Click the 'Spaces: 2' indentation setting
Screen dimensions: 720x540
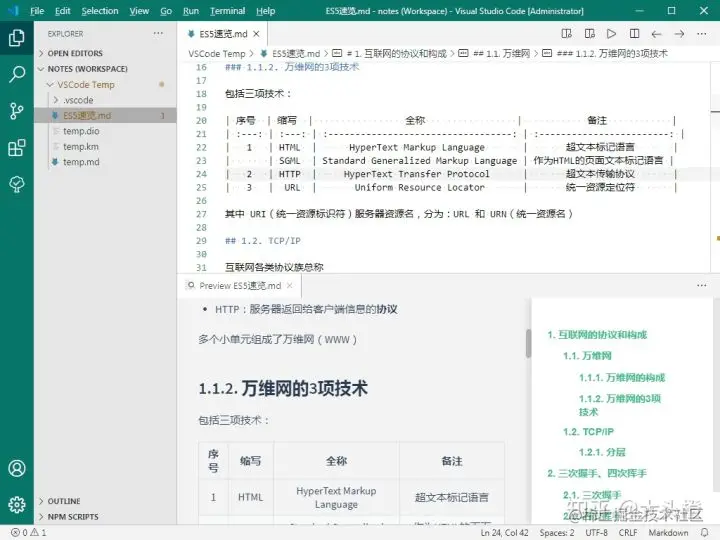[557, 533]
